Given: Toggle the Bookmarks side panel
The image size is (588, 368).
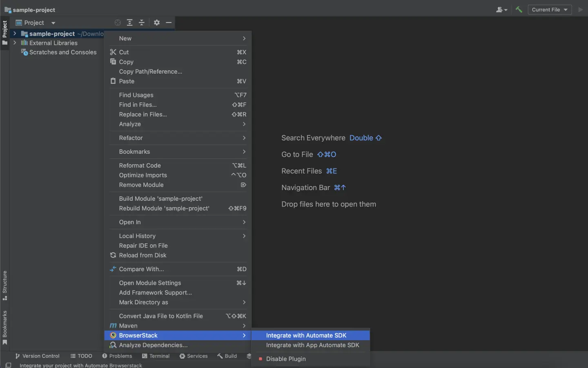Looking at the screenshot, I should click(5, 327).
